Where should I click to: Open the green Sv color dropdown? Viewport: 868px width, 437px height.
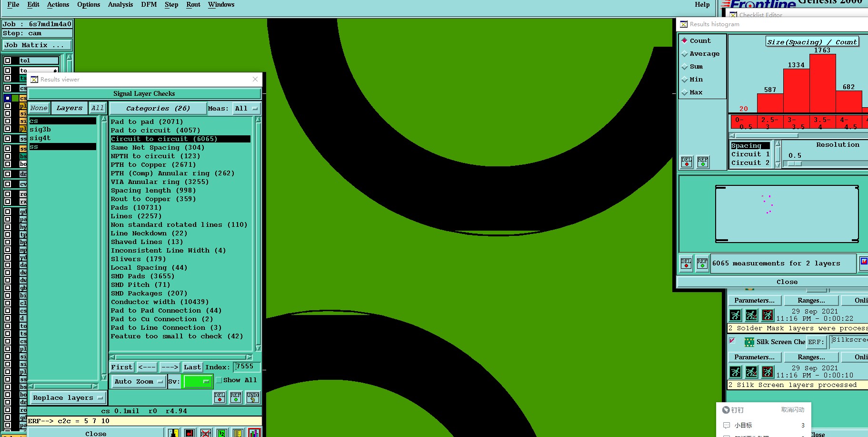point(197,381)
